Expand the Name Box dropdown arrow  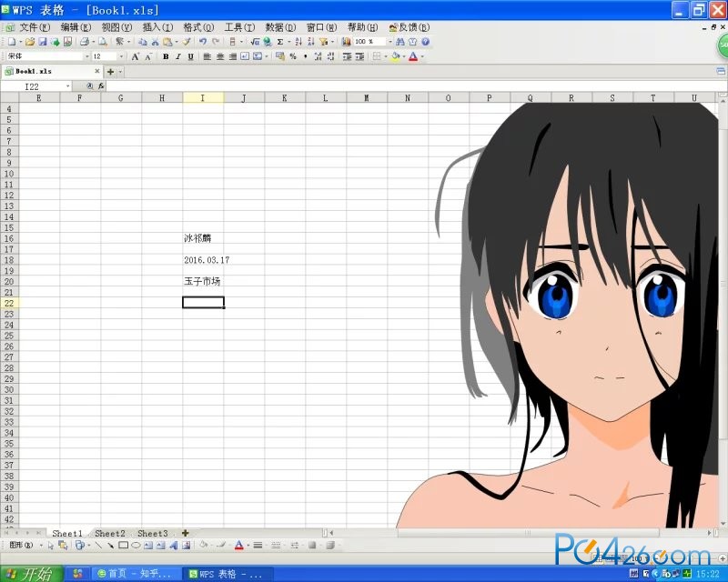coord(67,86)
